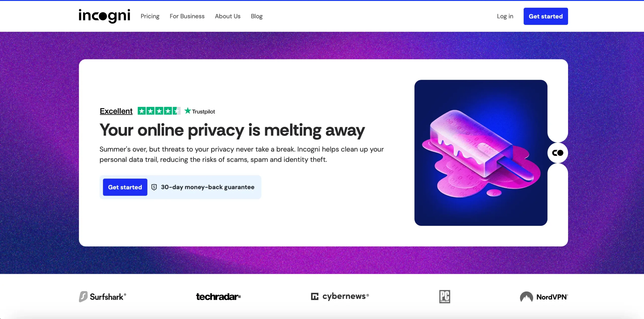The image size is (644, 319).
Task: Click the techradar logo
Action: [218, 297]
